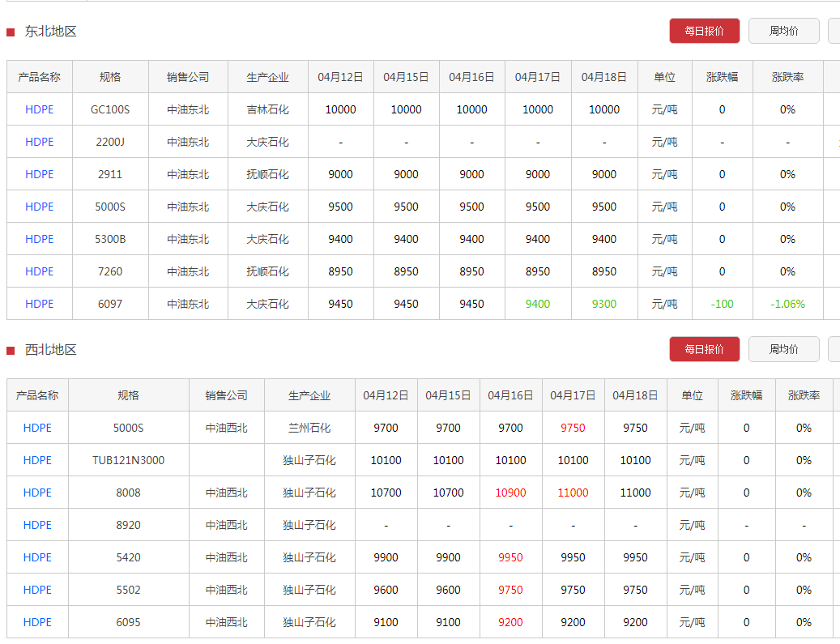Click 抚顺石化 cell in 7260 row

(x=268, y=271)
